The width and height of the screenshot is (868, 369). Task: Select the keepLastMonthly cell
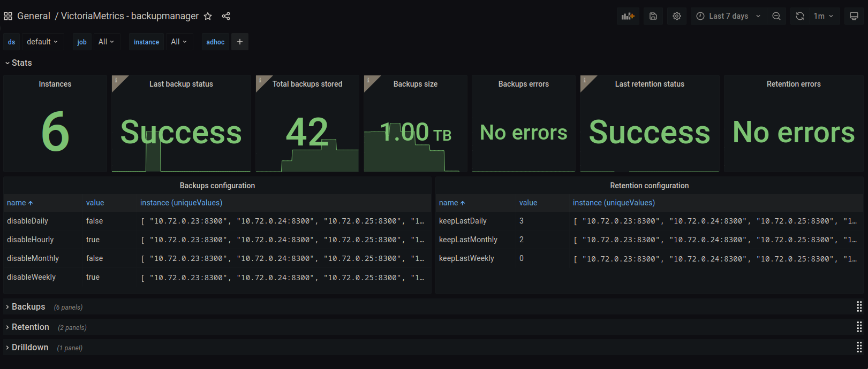tap(468, 240)
